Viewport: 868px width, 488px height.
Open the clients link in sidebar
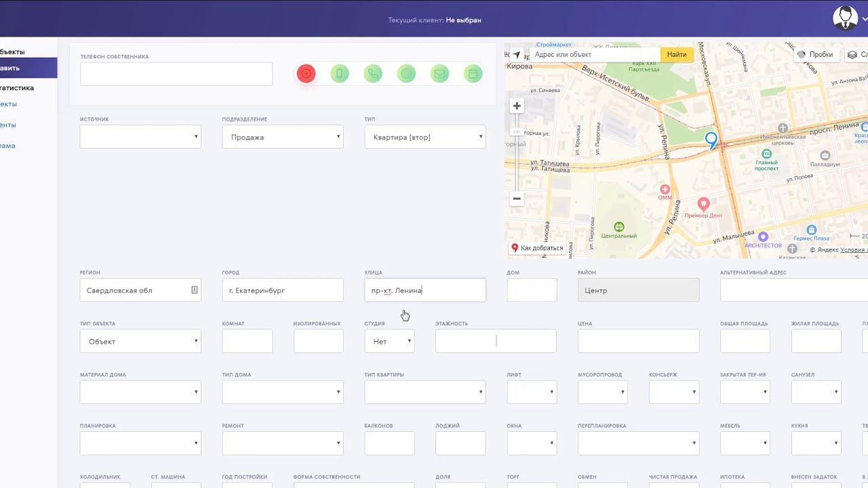click(8, 125)
